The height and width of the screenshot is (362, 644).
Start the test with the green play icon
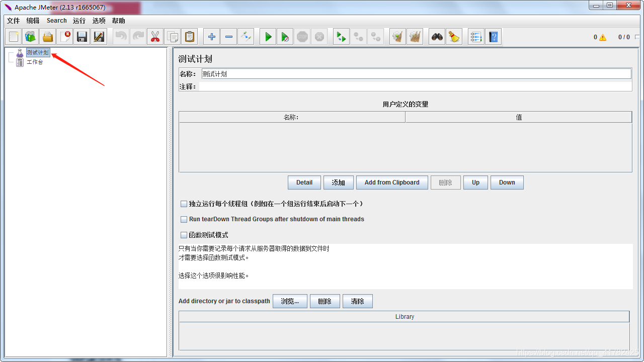coord(268,37)
